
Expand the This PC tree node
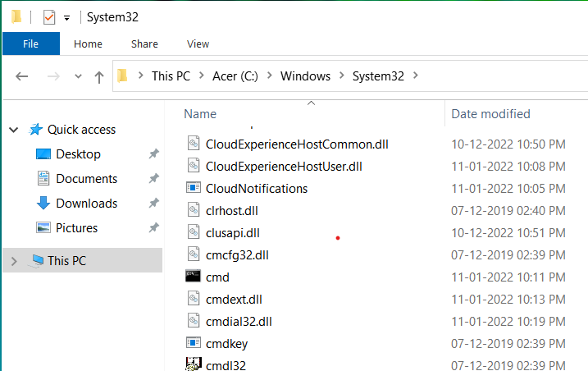14,261
